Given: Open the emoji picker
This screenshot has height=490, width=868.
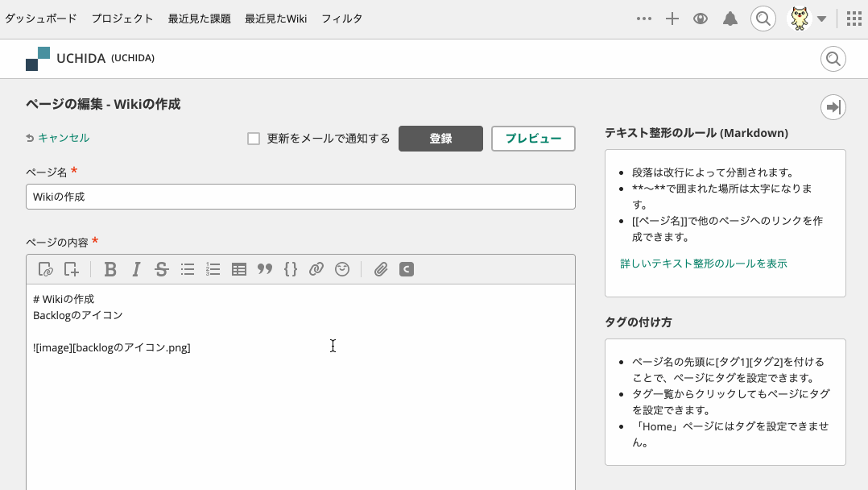Looking at the screenshot, I should [342, 269].
